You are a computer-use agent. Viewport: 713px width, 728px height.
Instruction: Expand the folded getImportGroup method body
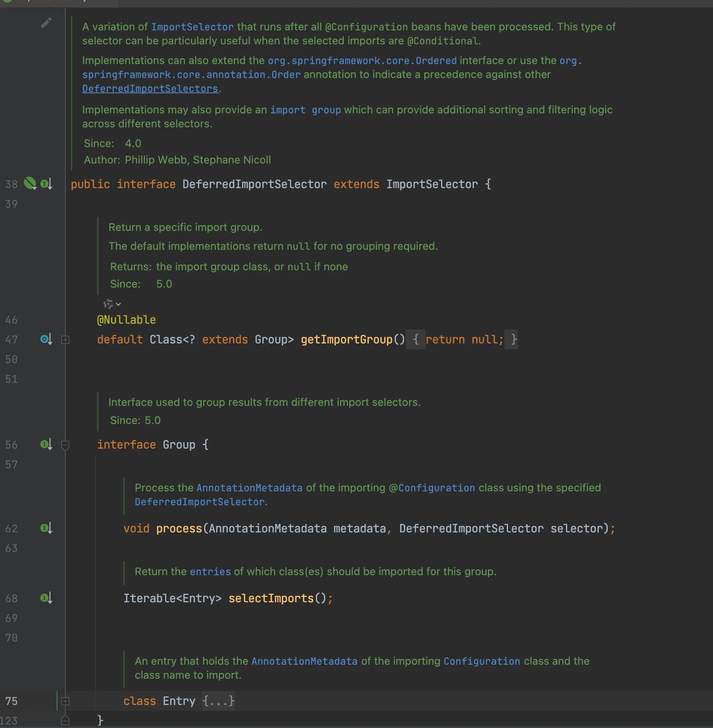tap(65, 340)
